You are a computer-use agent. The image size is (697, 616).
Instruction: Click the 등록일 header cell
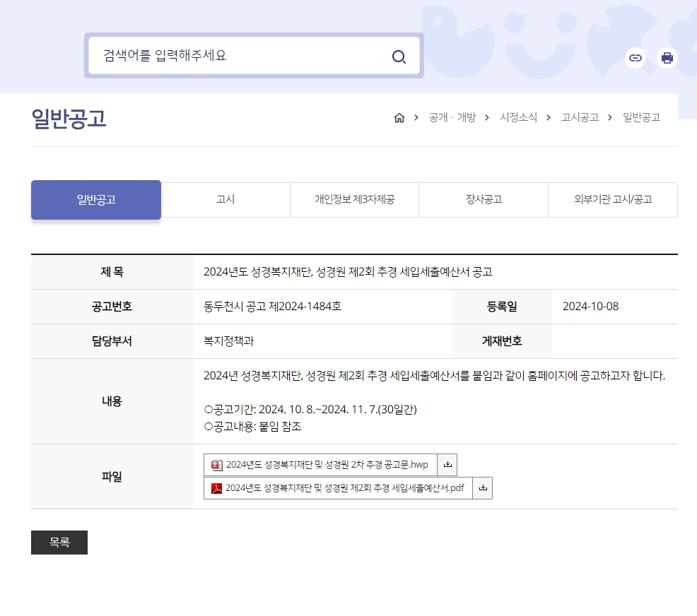click(502, 307)
